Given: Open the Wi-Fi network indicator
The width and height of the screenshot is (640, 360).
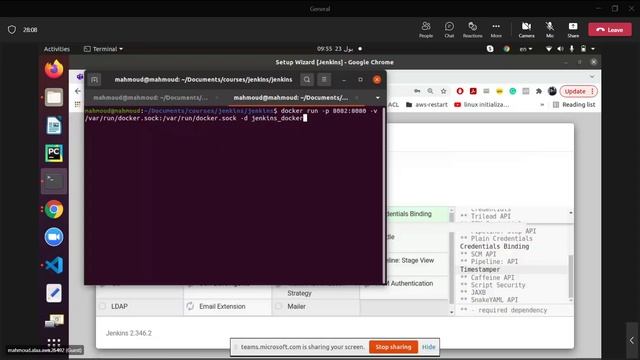Looking at the screenshot, I should pos(549,49).
